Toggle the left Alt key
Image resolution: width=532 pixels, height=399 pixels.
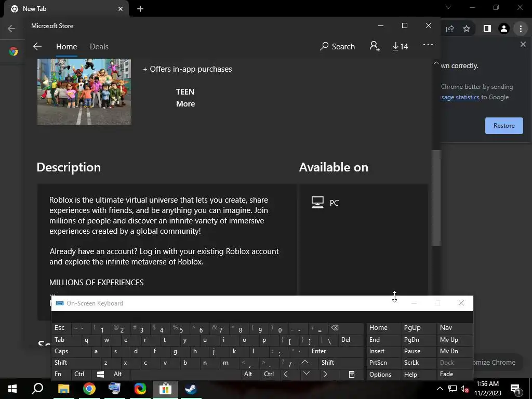pos(121,374)
